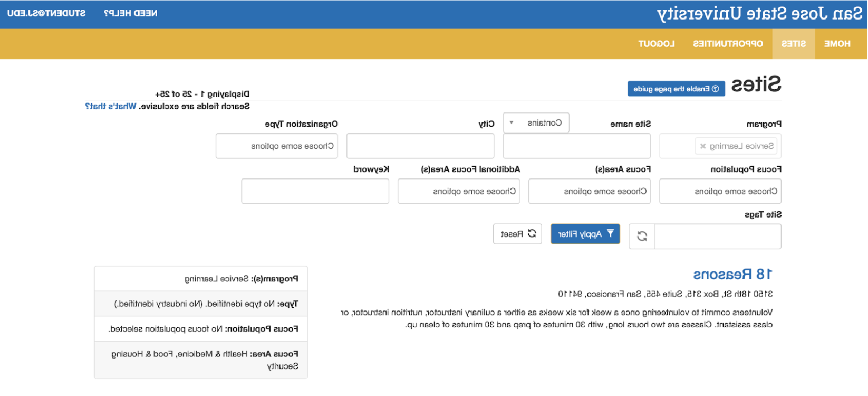Focus the City text field

(x=420, y=146)
